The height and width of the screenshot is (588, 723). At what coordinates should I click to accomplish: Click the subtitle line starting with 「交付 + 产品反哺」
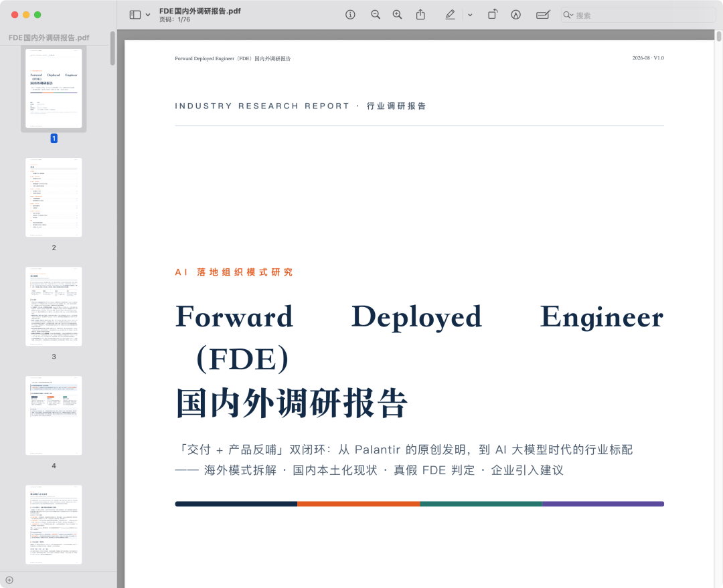pos(404,450)
